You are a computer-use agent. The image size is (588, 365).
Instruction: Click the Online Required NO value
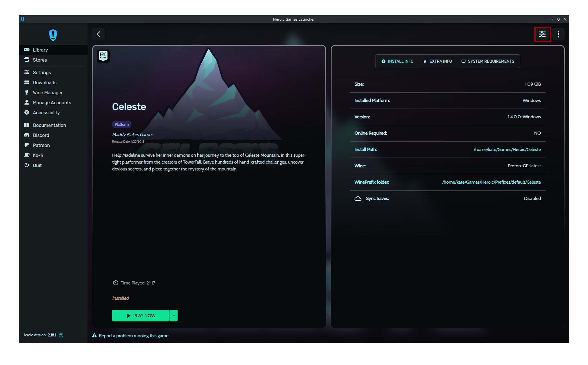pos(537,133)
